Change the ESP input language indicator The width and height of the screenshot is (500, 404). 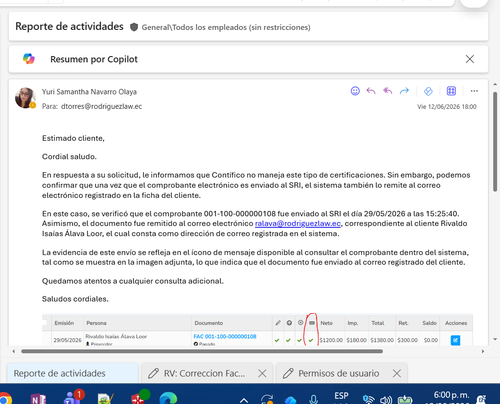click(341, 396)
